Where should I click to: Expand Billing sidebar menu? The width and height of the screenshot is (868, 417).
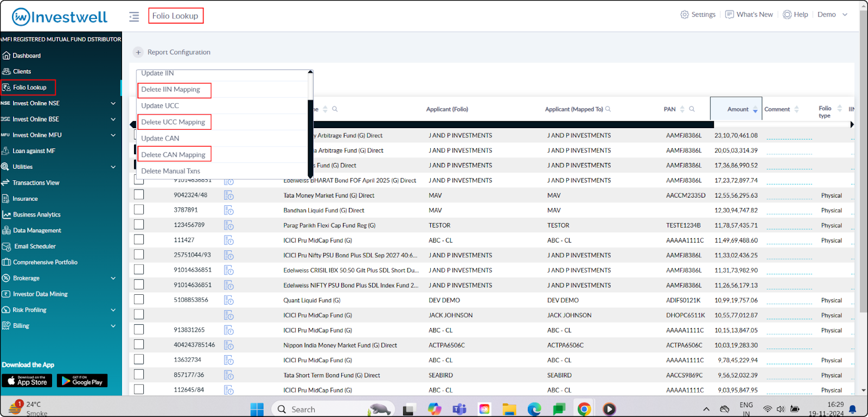click(x=113, y=326)
